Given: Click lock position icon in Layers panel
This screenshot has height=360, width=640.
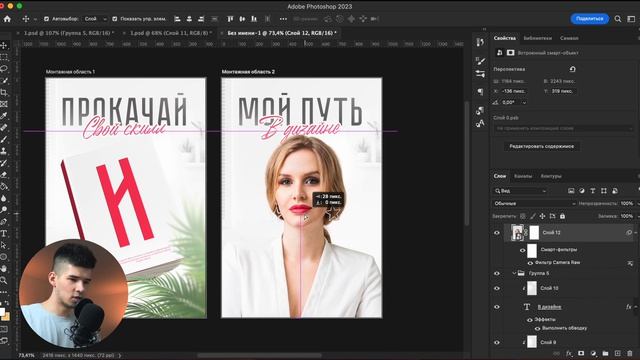Looking at the screenshot, I should [x=542, y=216].
